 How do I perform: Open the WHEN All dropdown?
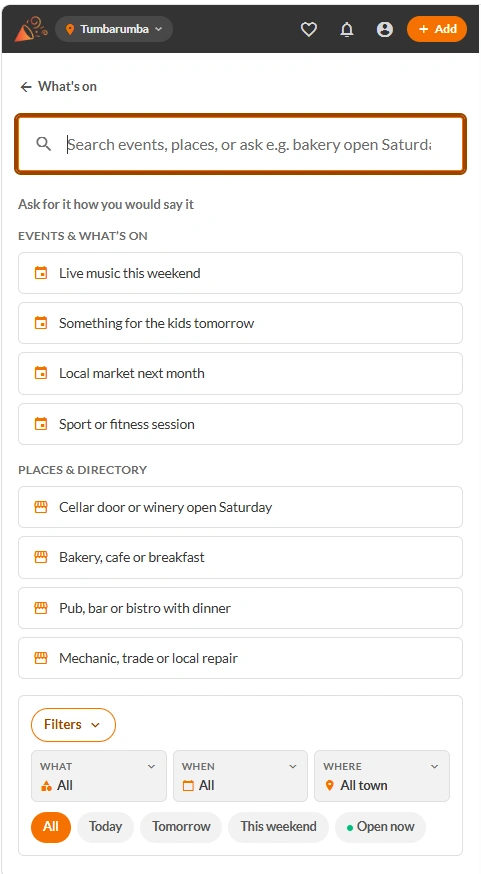240,776
